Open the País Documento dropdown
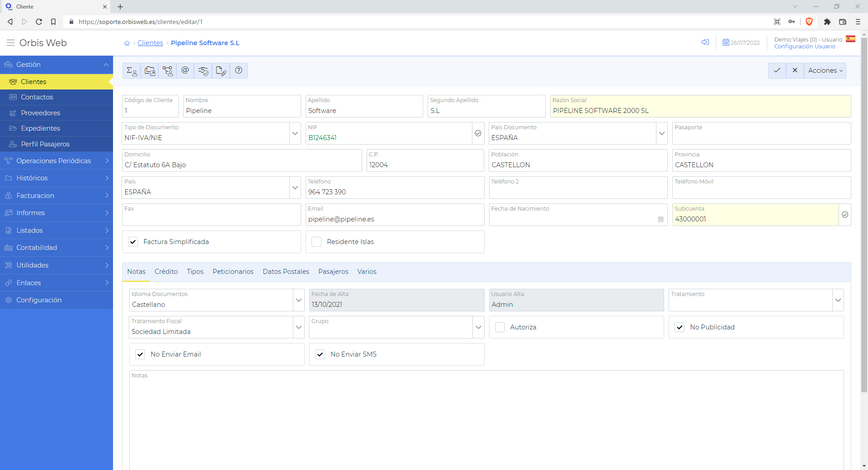This screenshot has width=868, height=470. [x=662, y=133]
